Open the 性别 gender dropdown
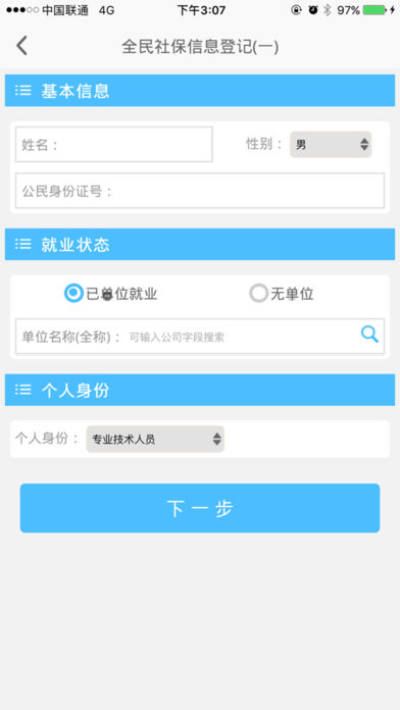 click(331, 144)
